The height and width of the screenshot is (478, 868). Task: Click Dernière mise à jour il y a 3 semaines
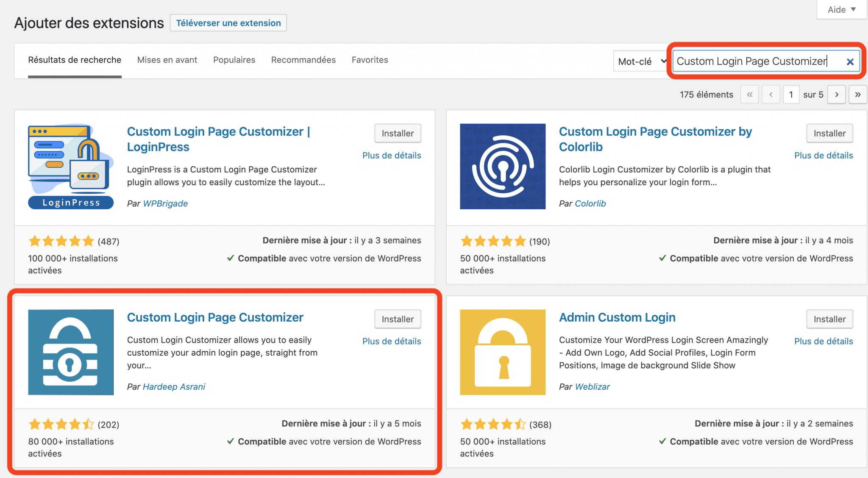(x=342, y=240)
